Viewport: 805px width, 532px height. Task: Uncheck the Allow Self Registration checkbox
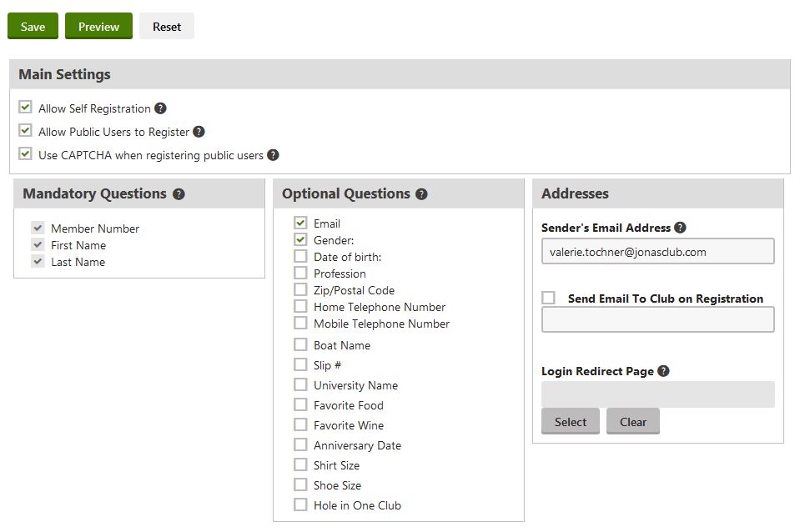(25, 108)
